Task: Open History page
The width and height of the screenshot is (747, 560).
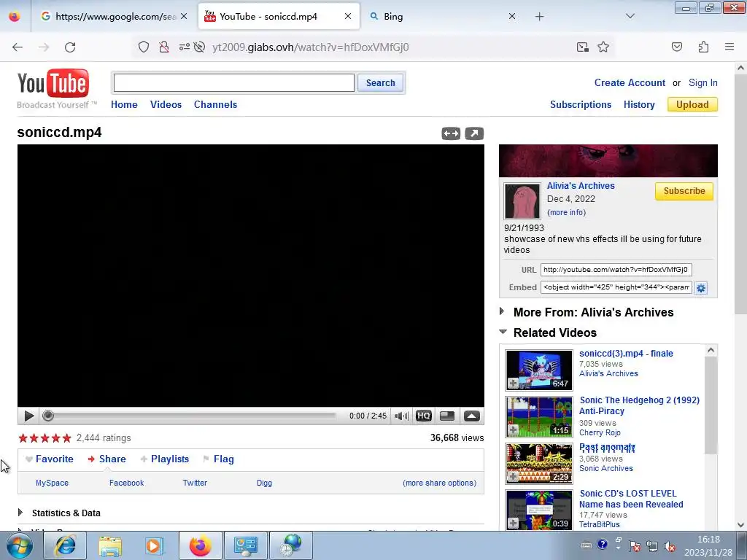Action: (x=639, y=105)
